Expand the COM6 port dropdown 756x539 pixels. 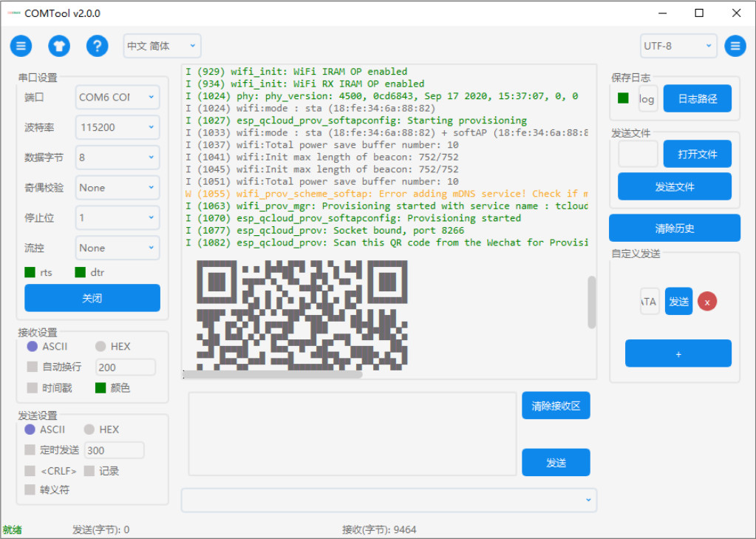[x=118, y=97]
